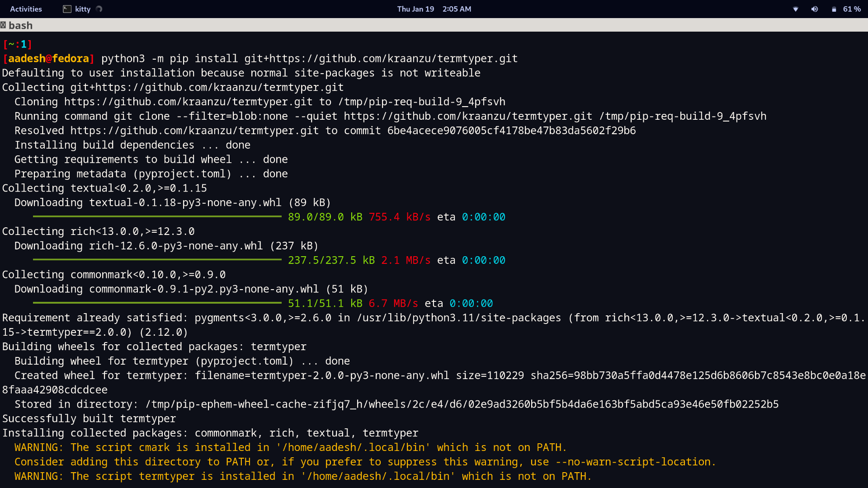This screenshot has width=868, height=488.
Task: Click the terminal icon on the bash tab
Action: coord(4,25)
